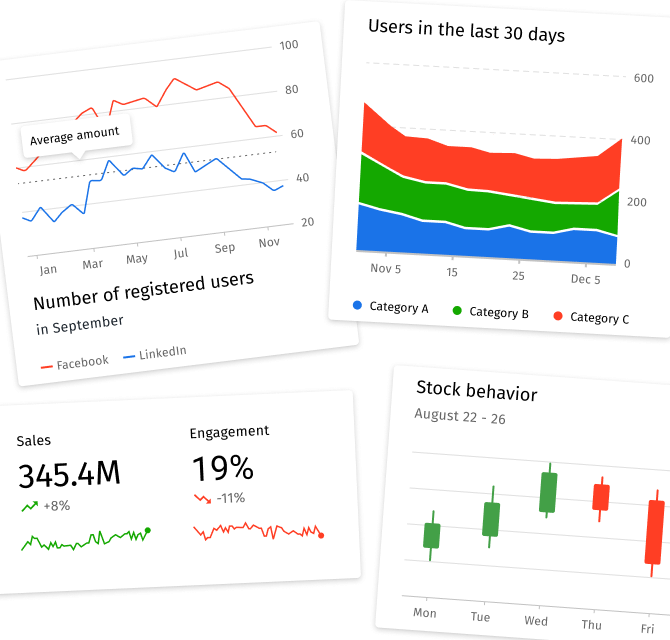The image size is (670, 640).
Task: Click the Engagement label
Action: tap(229, 432)
